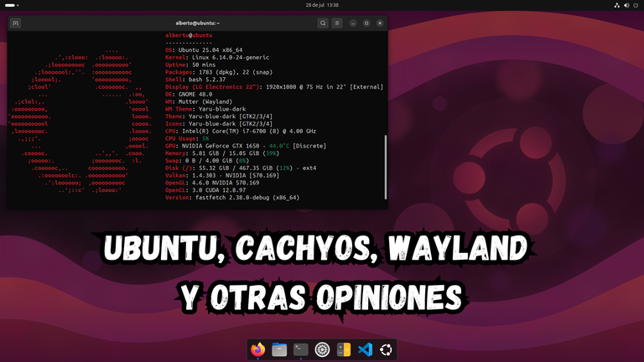Click the 'NVIDIA GeForce GTX 1650' GPU line
Image resolution: width=644 pixels, height=362 pixels.
click(246, 146)
